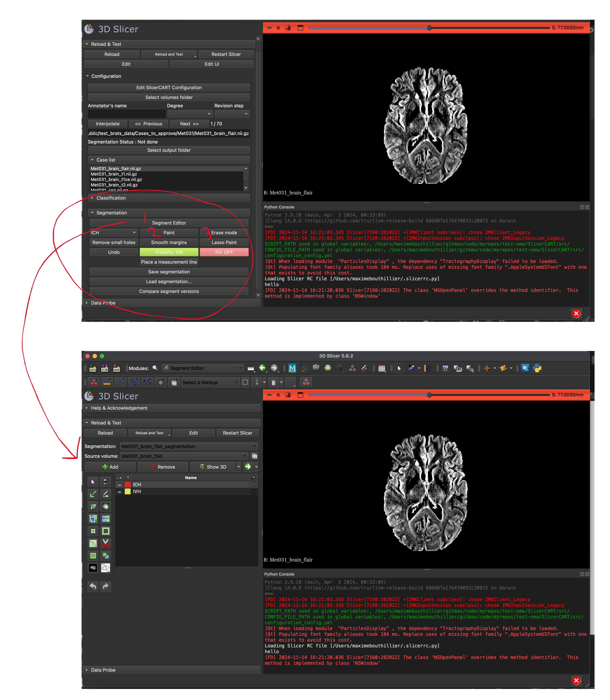Expand the bottom window's Data Probe panel
Screen dimensions: 610x700
172,670
